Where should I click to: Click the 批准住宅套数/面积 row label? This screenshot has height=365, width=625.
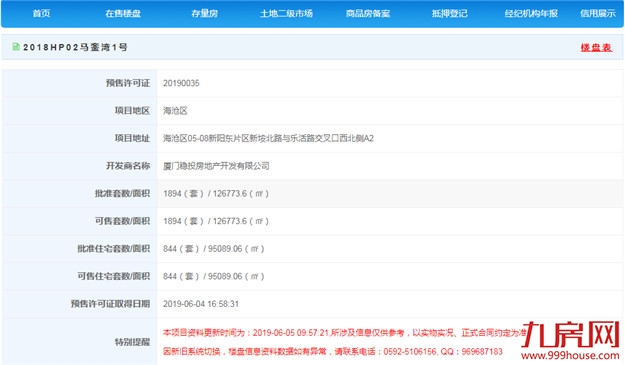[114, 249]
